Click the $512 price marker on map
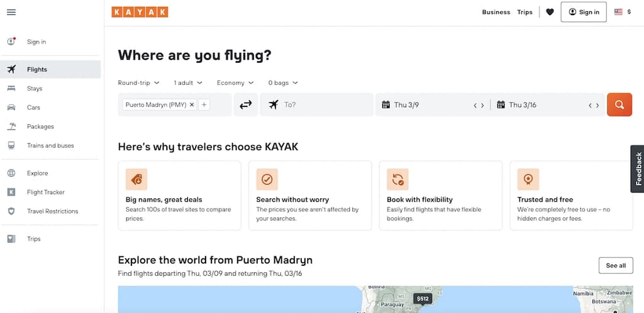The image size is (644, 313). (x=423, y=299)
